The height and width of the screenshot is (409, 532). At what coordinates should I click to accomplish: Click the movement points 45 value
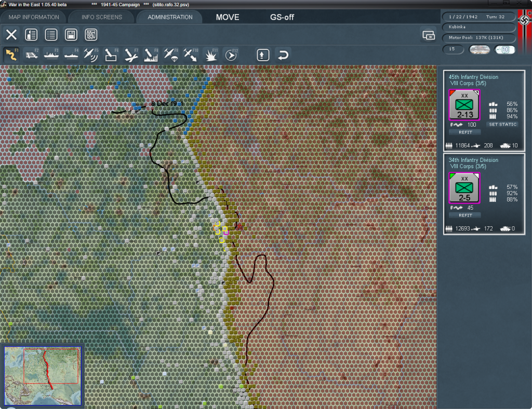click(x=470, y=208)
